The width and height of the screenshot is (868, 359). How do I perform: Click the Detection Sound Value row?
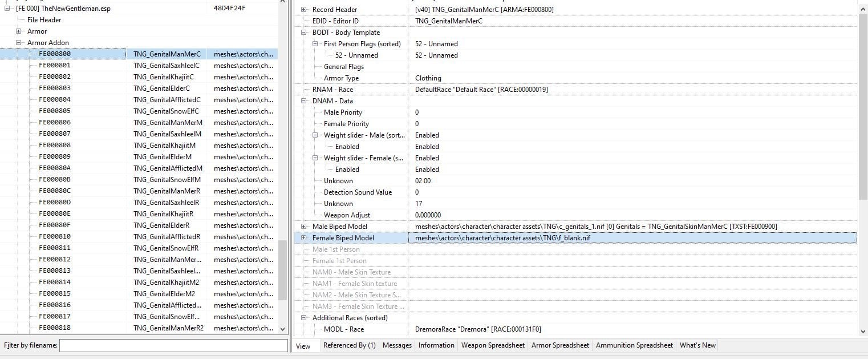tap(575, 192)
